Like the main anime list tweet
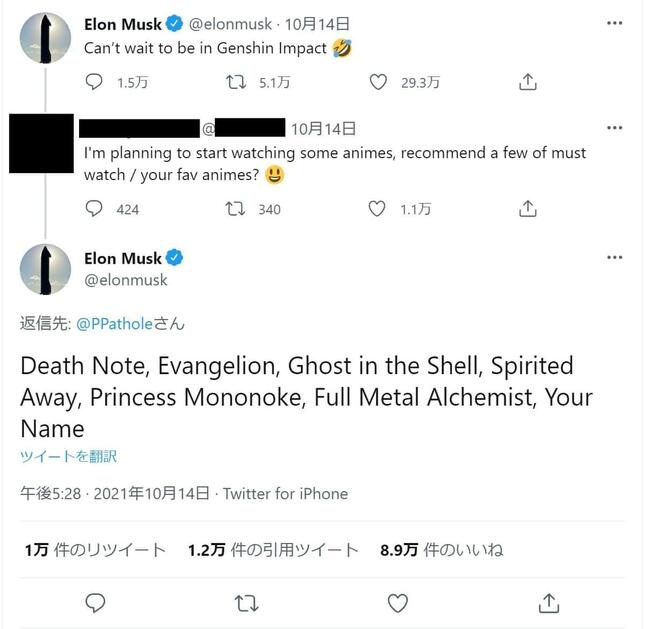Image resolution: width=645 pixels, height=629 pixels. click(x=397, y=602)
